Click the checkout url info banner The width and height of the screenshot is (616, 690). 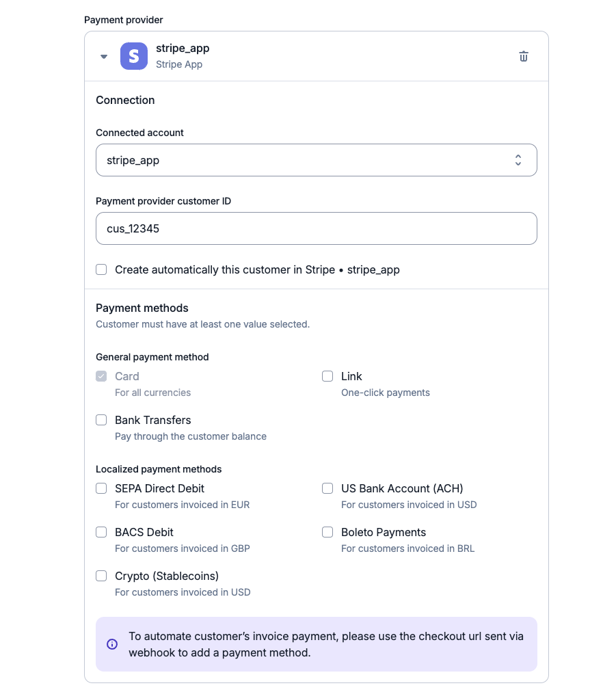317,644
